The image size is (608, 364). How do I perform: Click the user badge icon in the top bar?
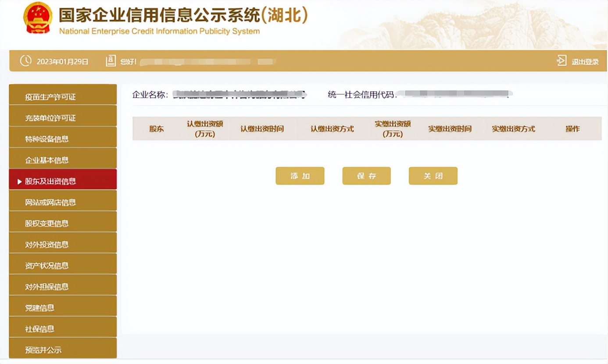click(x=111, y=61)
